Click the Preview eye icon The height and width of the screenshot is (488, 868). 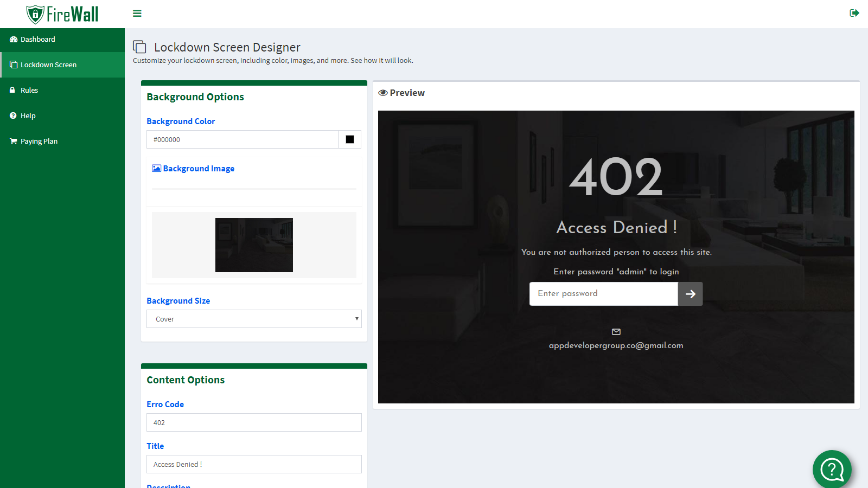pyautogui.click(x=383, y=93)
